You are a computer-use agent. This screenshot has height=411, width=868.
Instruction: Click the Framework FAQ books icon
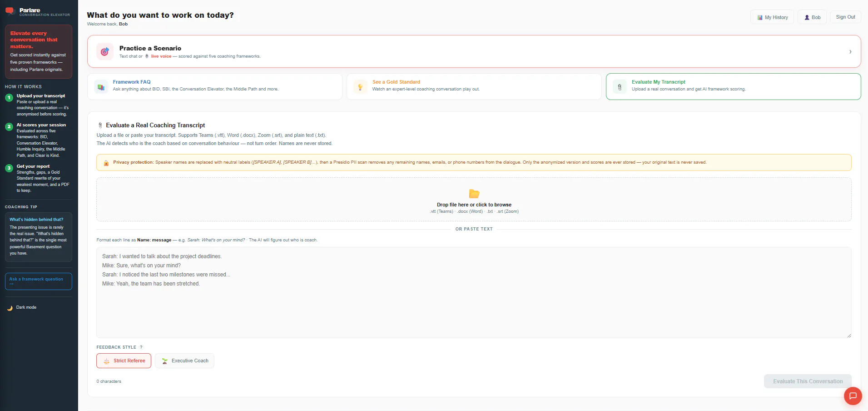coord(101,86)
